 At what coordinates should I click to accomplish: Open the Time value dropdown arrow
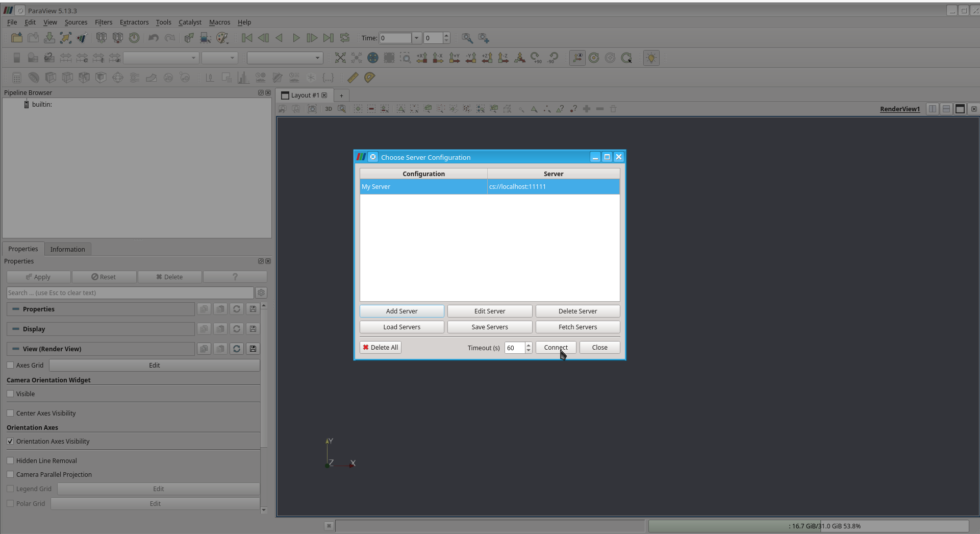[417, 38]
